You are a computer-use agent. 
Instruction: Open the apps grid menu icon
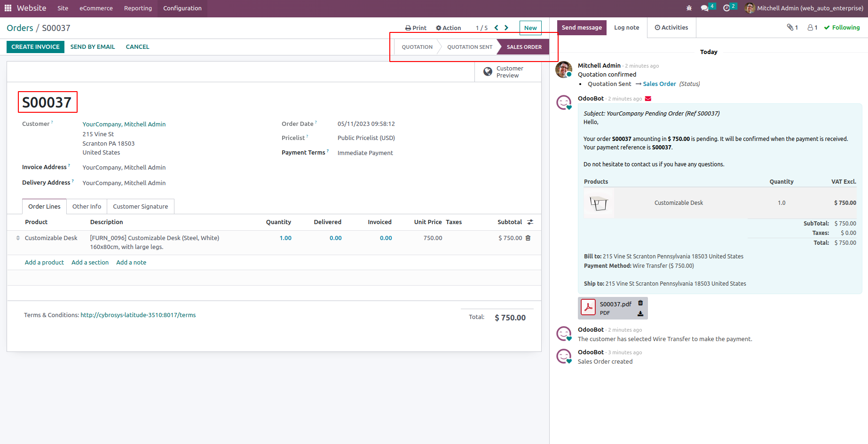8,8
